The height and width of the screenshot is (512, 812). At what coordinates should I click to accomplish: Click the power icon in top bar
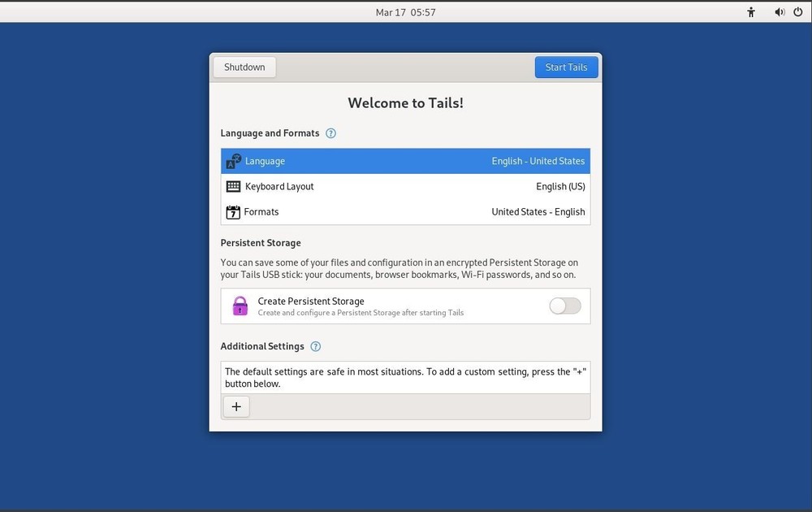[802, 11]
